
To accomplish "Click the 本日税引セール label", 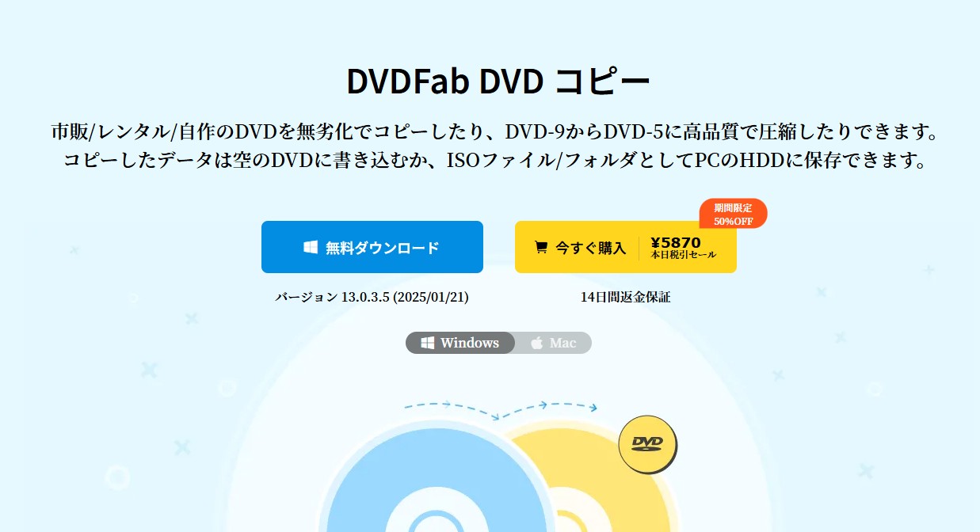I will click(x=684, y=256).
